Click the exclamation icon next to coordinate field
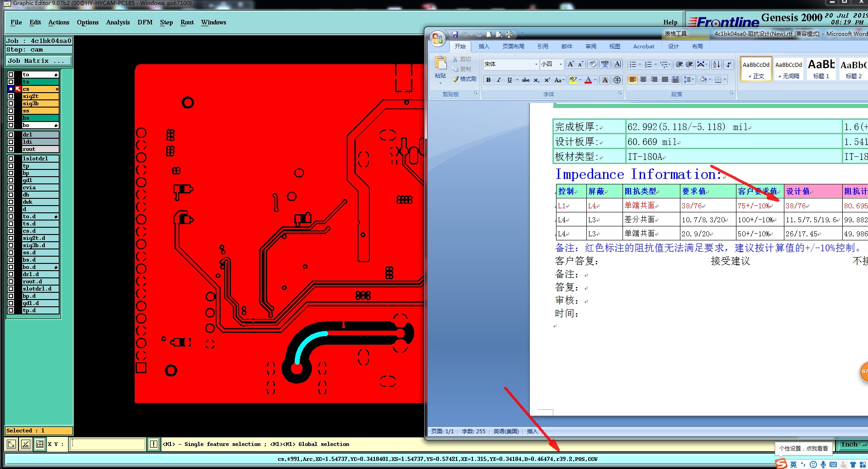 tap(154, 444)
